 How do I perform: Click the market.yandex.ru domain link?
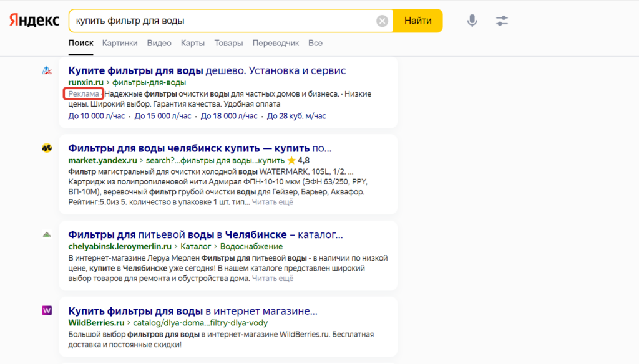tap(103, 160)
